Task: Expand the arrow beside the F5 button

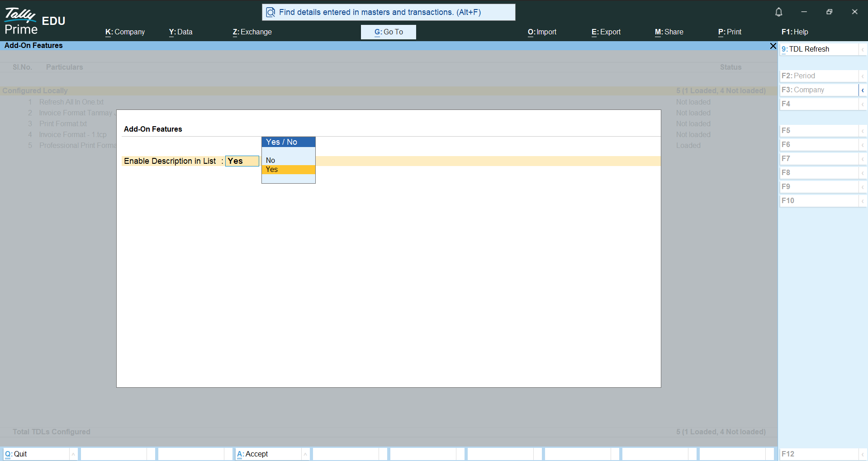Action: click(863, 131)
